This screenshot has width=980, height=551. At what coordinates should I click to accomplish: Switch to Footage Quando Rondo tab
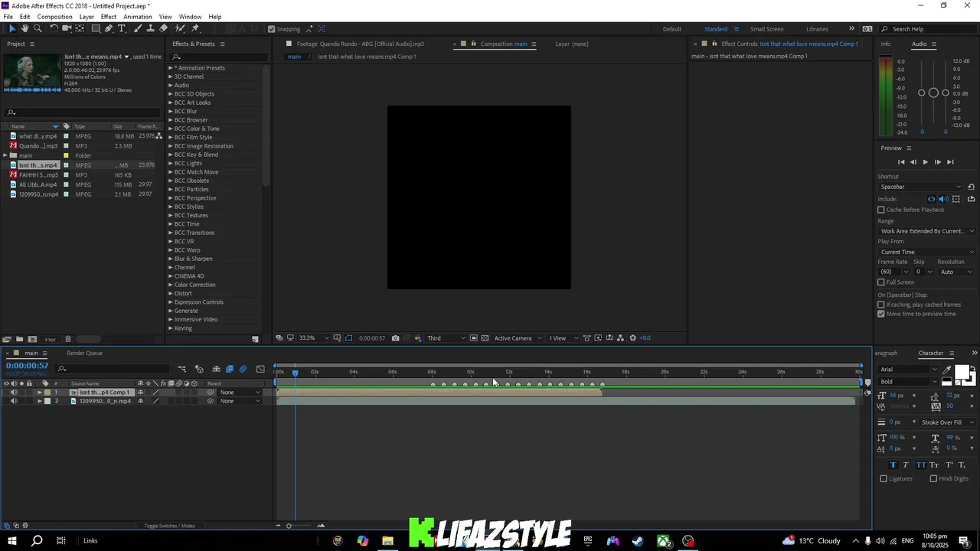coord(360,44)
